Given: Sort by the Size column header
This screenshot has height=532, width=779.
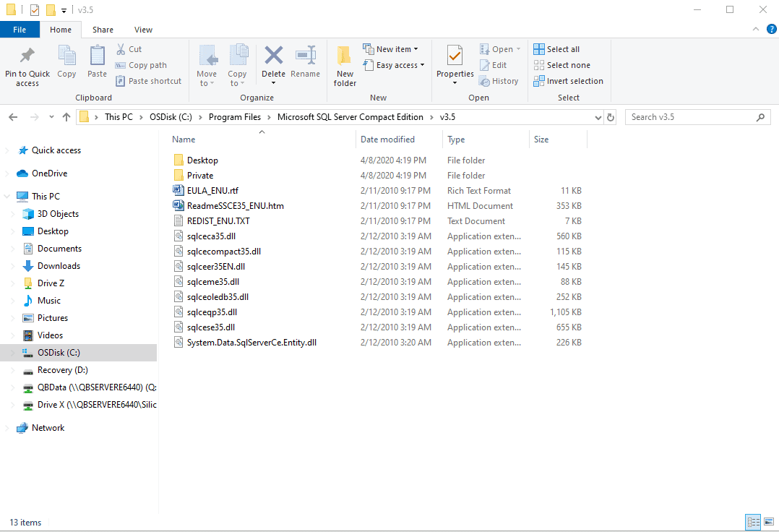Looking at the screenshot, I should click(558, 140).
